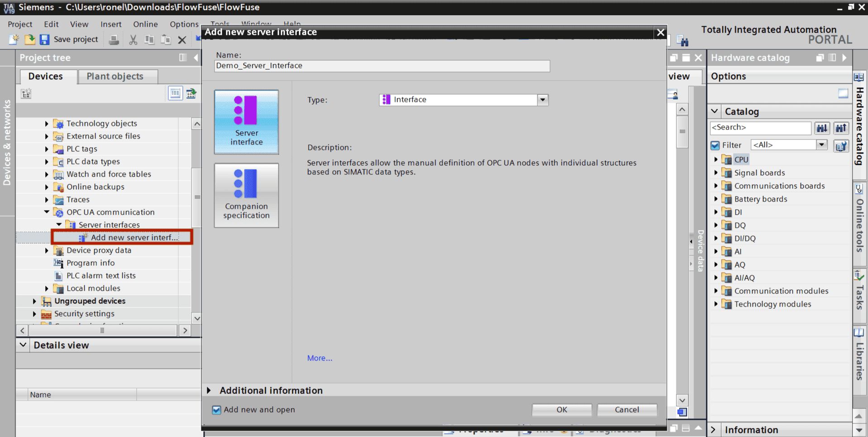Image resolution: width=868 pixels, height=437 pixels.
Task: Create a new project via the toolbar icon
Action: click(13, 39)
